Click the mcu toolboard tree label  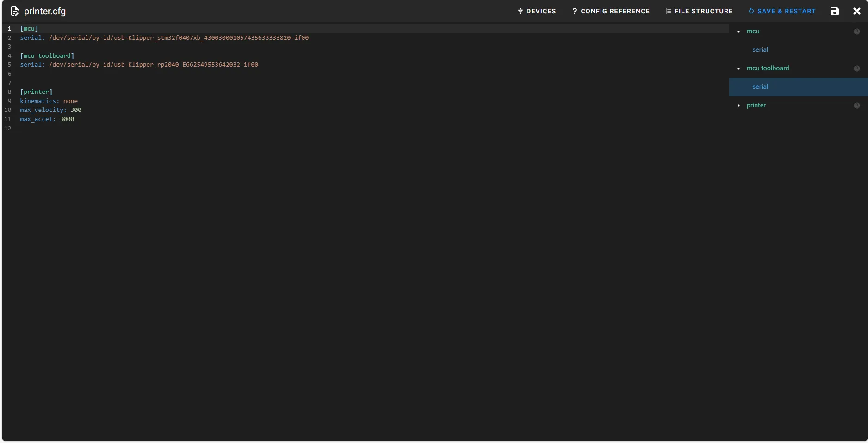point(768,68)
